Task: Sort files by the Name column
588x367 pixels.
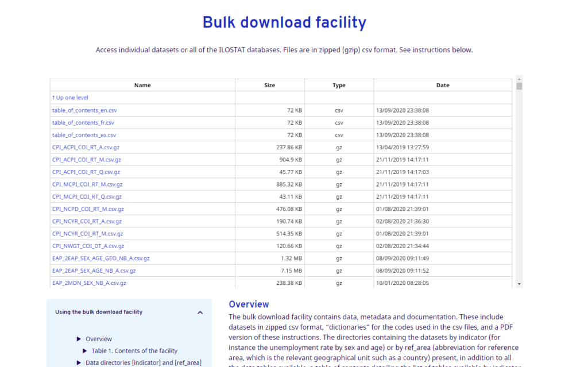Action: point(142,85)
